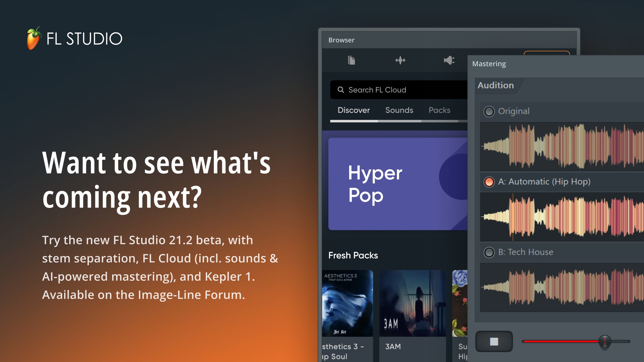Open the Aesthetics 3 pack cover

(x=347, y=303)
